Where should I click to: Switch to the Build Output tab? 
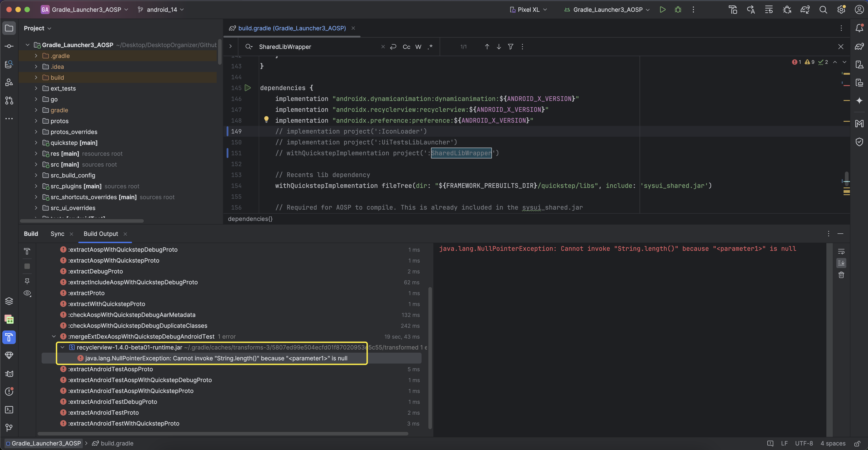(x=101, y=234)
